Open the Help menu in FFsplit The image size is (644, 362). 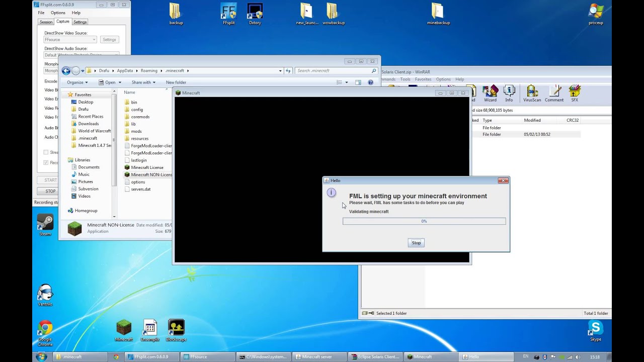pyautogui.click(x=76, y=13)
